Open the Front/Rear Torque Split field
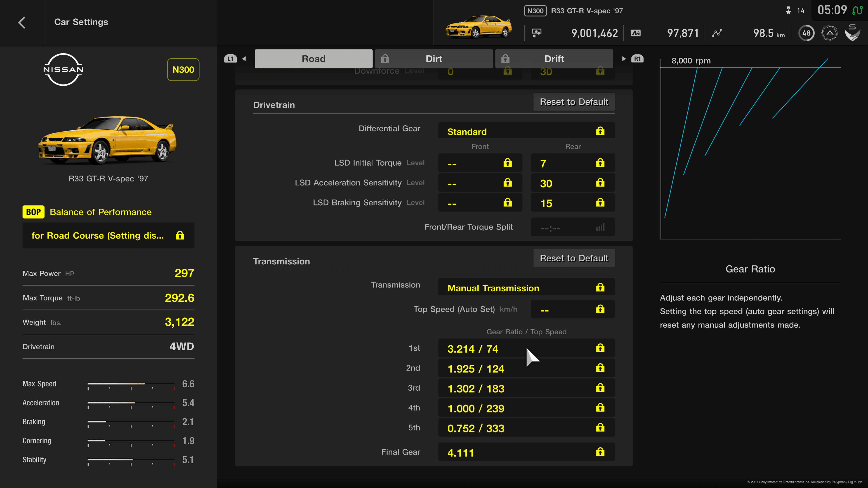Viewport: 868px width, 488px height. click(x=573, y=227)
